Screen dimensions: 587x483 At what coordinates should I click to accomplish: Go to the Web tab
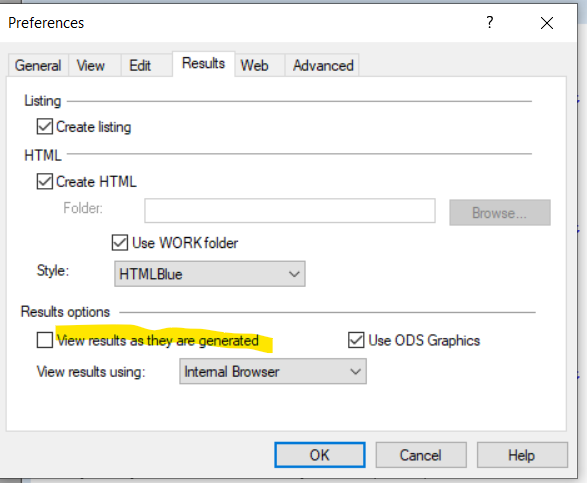(255, 66)
